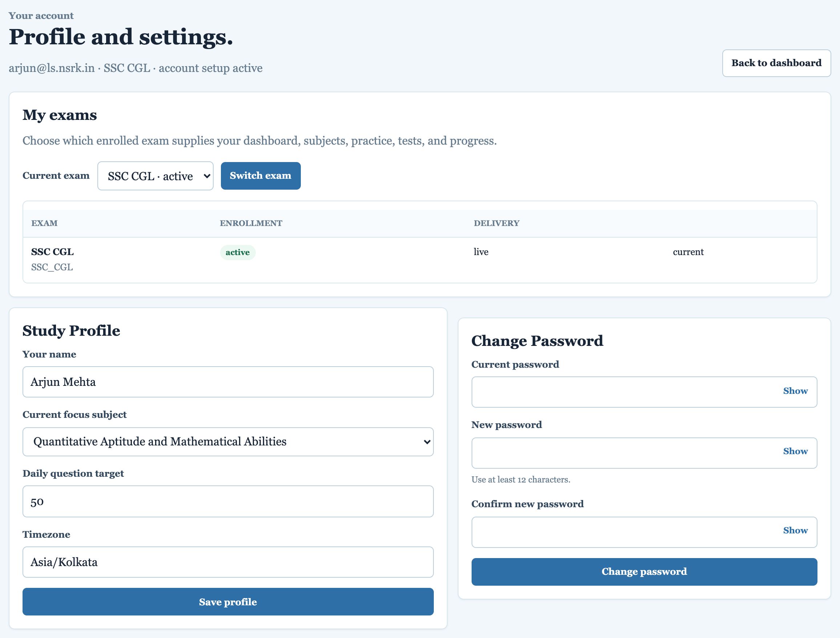Screen dimensions: 840x638
Task: Click the Study Profile heading
Action: click(71, 331)
